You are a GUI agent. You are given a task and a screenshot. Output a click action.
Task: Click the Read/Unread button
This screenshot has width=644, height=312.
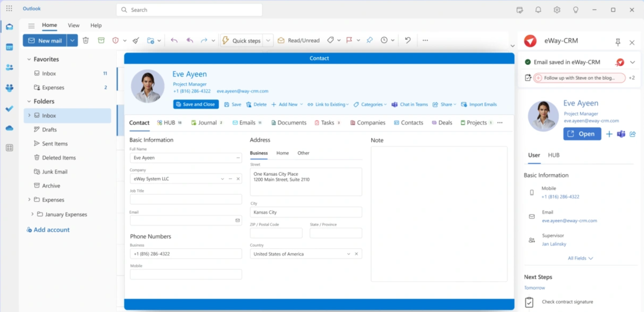(x=299, y=40)
